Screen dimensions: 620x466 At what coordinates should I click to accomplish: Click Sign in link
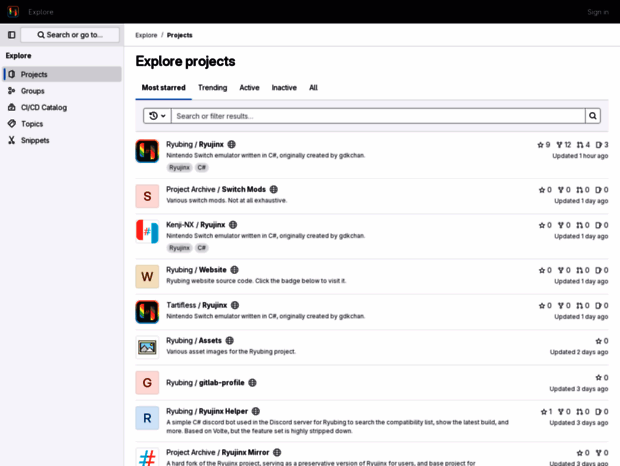click(x=598, y=12)
